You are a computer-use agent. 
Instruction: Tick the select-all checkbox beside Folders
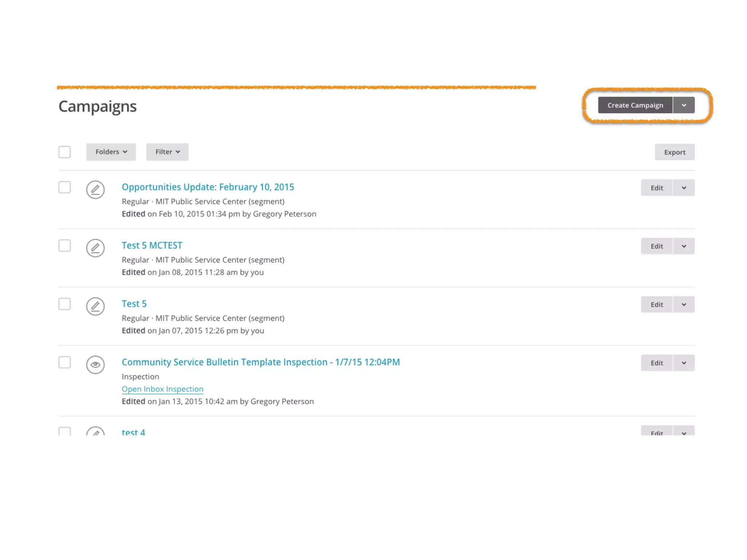click(x=65, y=152)
